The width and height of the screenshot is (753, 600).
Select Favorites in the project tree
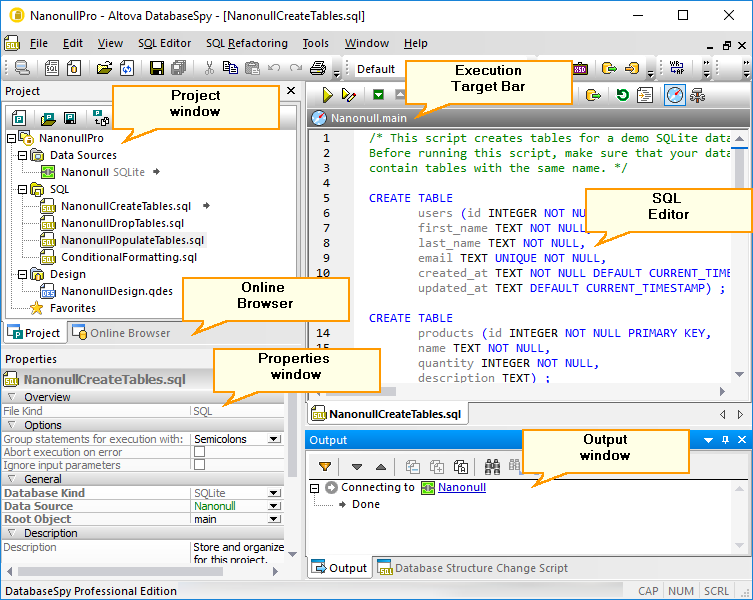click(x=73, y=308)
